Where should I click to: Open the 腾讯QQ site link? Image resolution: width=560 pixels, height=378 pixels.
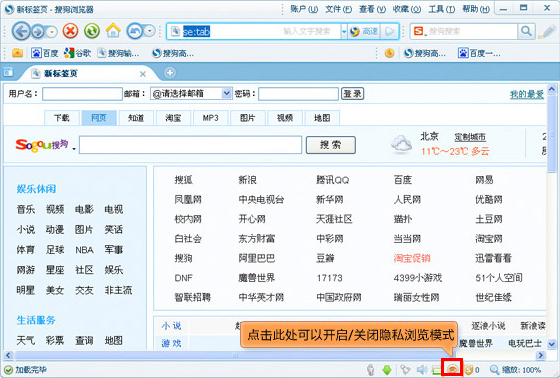click(x=332, y=180)
